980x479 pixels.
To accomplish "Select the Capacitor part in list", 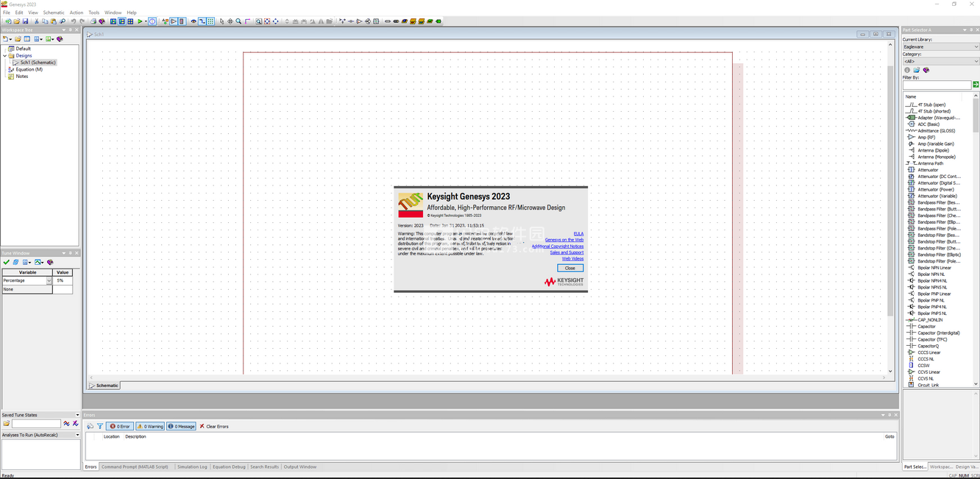I will tap(927, 327).
